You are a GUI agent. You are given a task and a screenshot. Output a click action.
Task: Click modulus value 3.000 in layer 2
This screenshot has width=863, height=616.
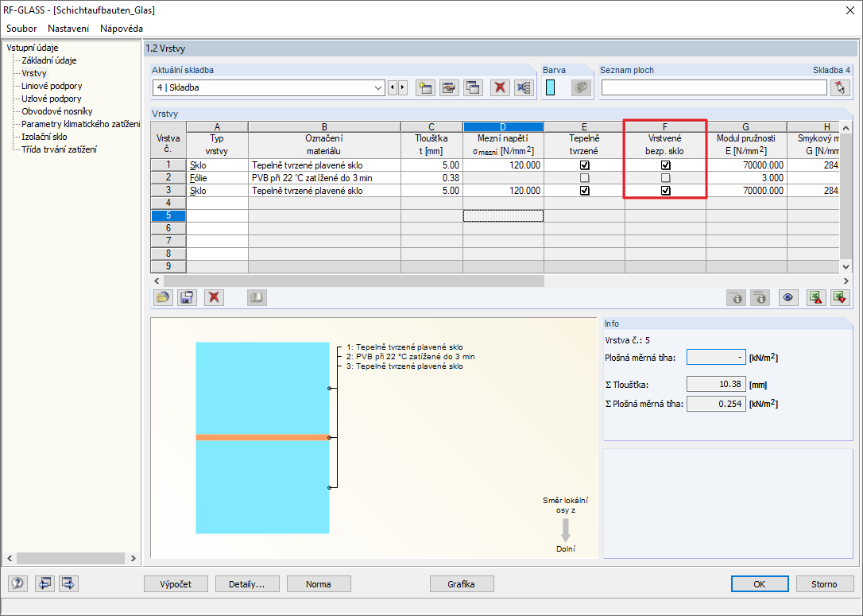click(x=747, y=178)
